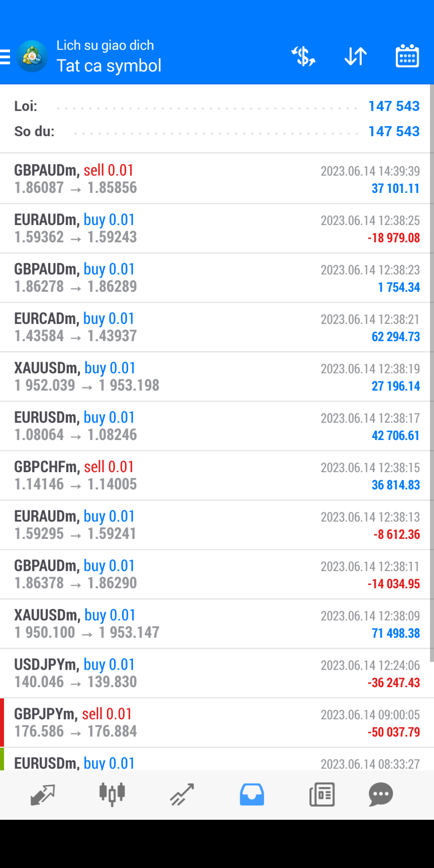Tap the 'Loi' profit value
The height and width of the screenshot is (868, 434).
coord(394,106)
